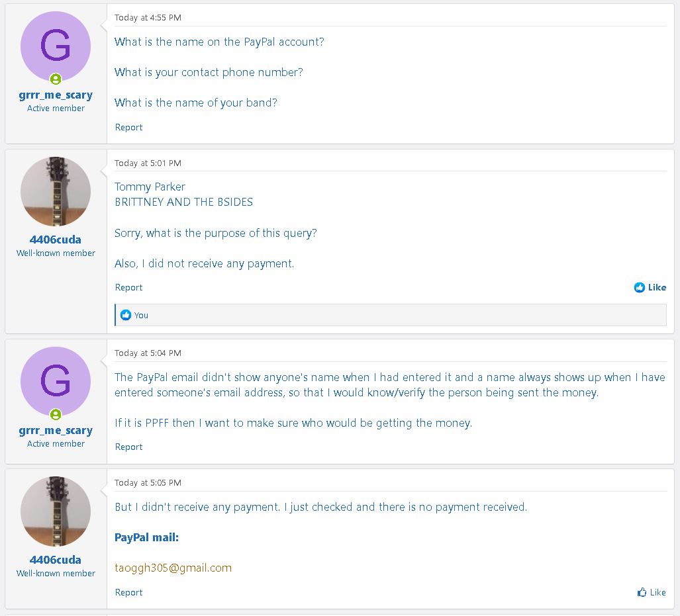Click blue thumbs-up icon on 5:01 PM post

(x=639, y=287)
